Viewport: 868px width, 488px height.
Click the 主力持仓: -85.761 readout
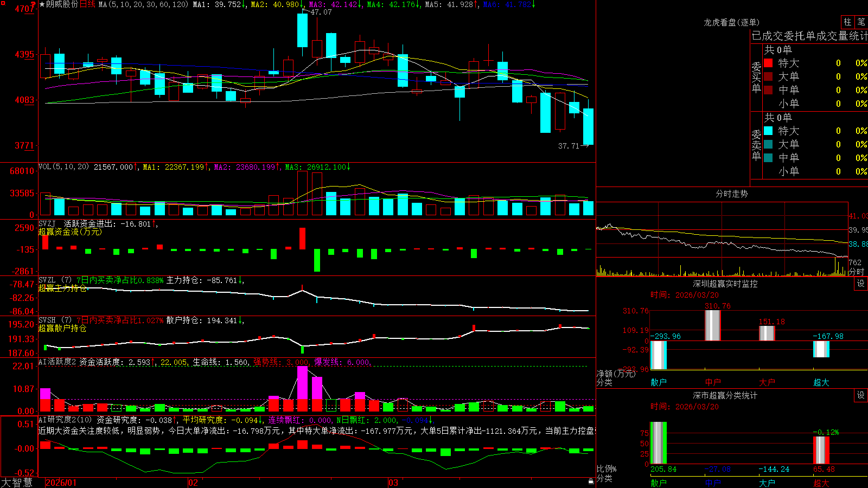point(202,280)
